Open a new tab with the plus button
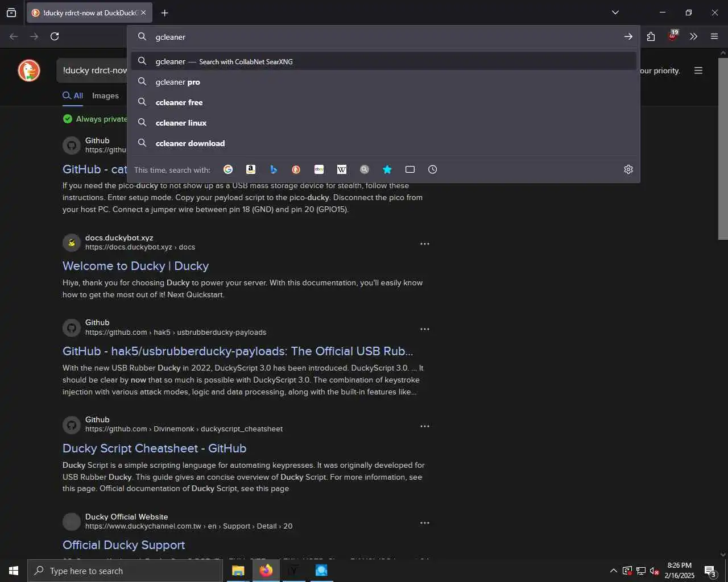Viewport: 728px width, 582px height. [x=165, y=13]
